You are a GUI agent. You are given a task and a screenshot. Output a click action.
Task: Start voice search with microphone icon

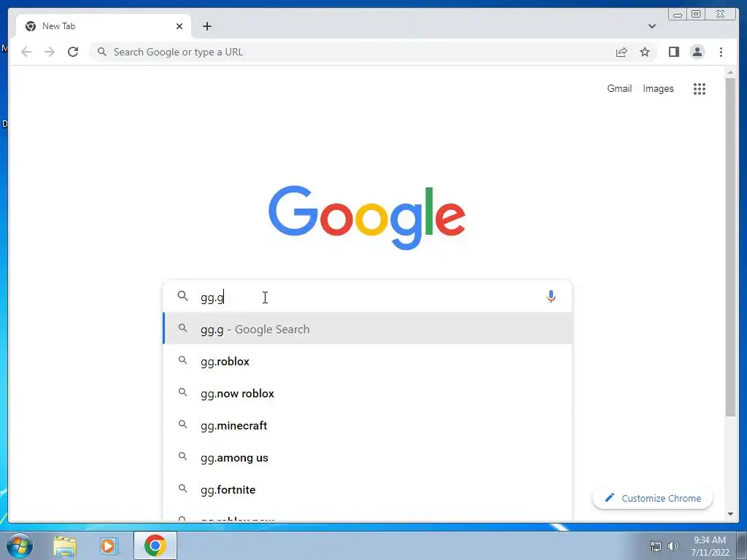click(x=551, y=297)
